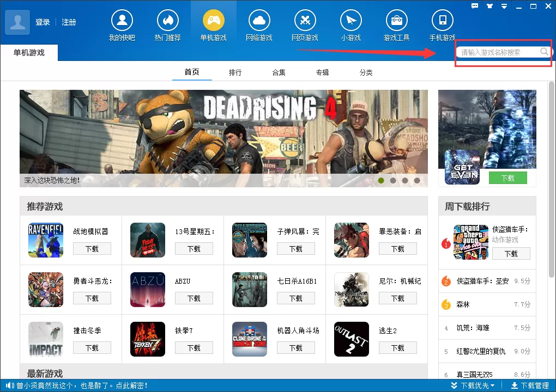Open the Ravenfield game icon
556x392 pixels.
coord(46,240)
